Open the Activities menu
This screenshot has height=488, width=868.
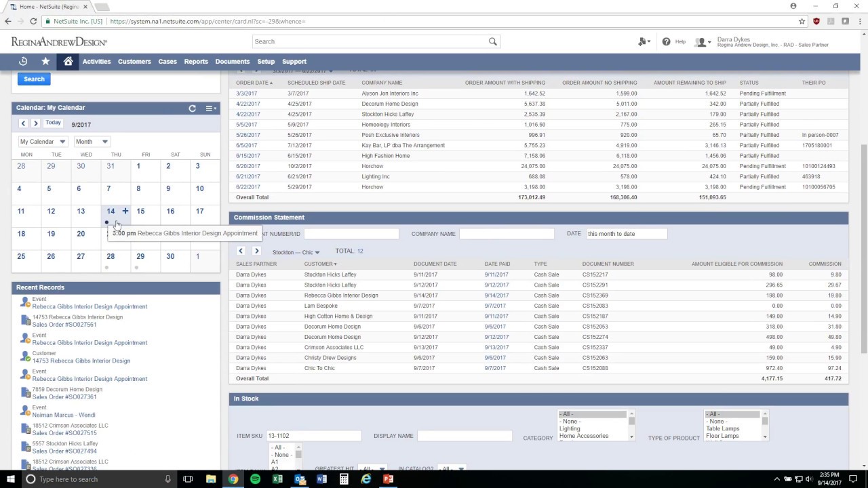(96, 62)
